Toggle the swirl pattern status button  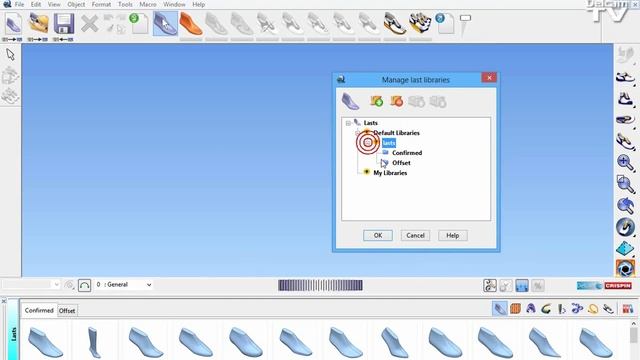coord(490,285)
